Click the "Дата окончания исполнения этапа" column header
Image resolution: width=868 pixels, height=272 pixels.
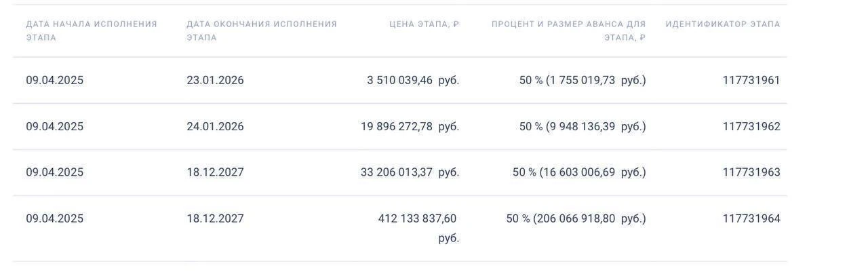click(x=262, y=31)
